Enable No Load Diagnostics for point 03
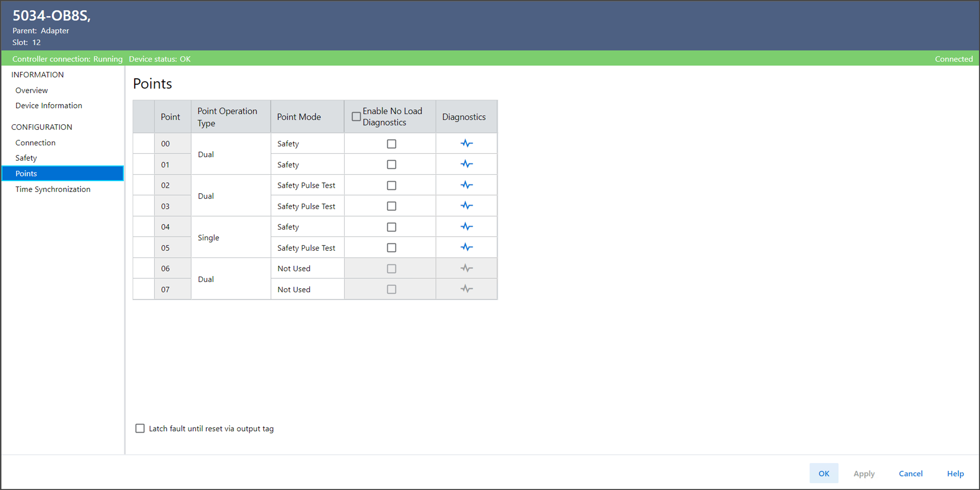 [391, 206]
